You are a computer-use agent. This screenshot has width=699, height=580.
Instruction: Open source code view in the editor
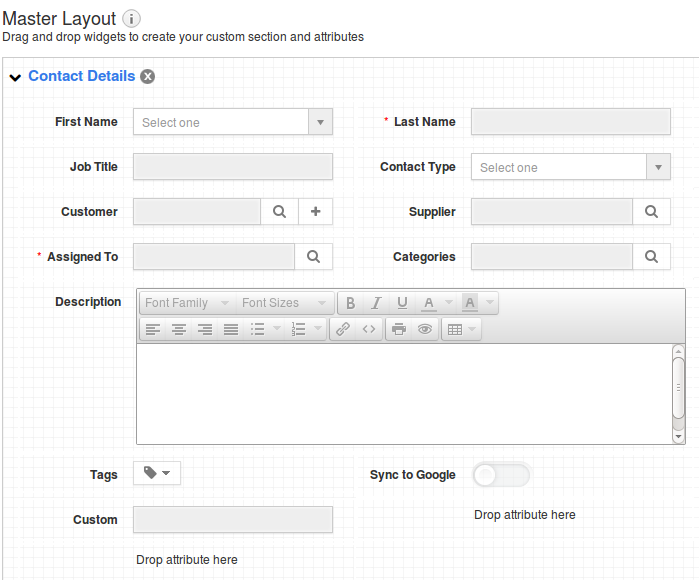[369, 329]
